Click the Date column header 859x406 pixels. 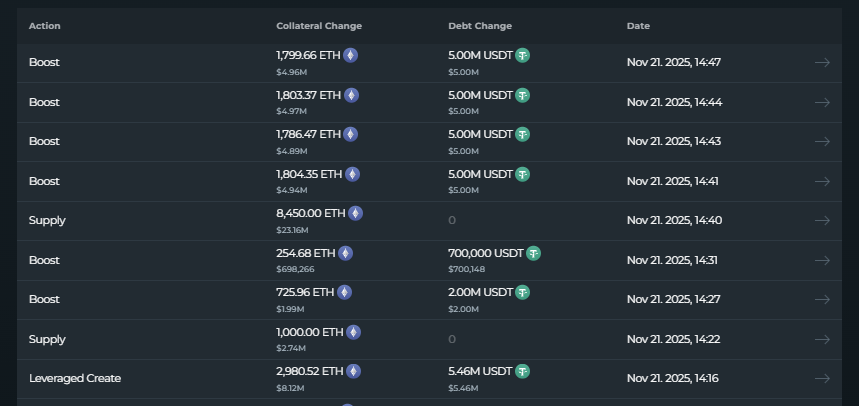tap(638, 26)
